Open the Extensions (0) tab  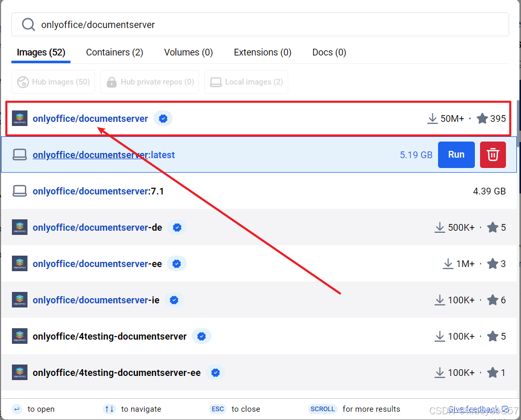coord(262,52)
